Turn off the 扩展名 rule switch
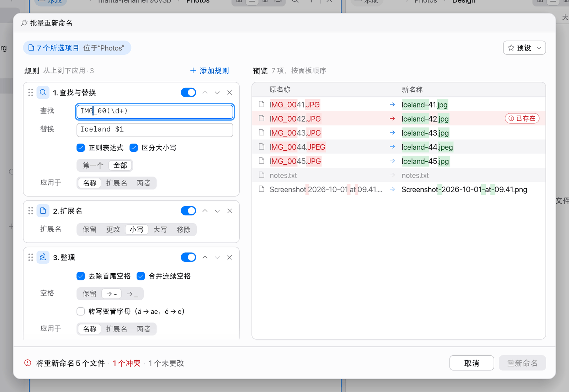The height and width of the screenshot is (392, 569). pyautogui.click(x=188, y=211)
